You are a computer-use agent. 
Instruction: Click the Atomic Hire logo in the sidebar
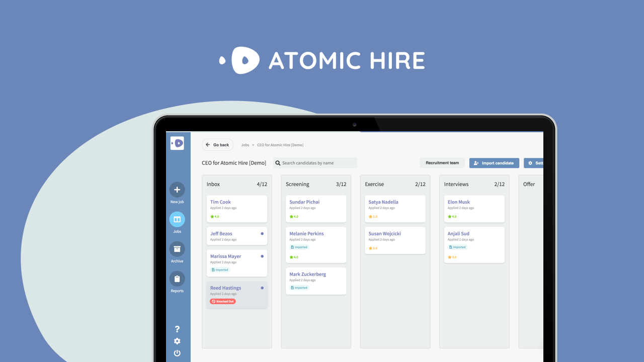coord(177,143)
